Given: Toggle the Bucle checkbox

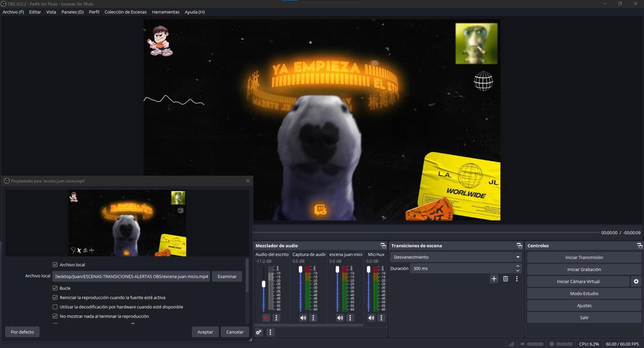Looking at the screenshot, I should click(x=55, y=289).
